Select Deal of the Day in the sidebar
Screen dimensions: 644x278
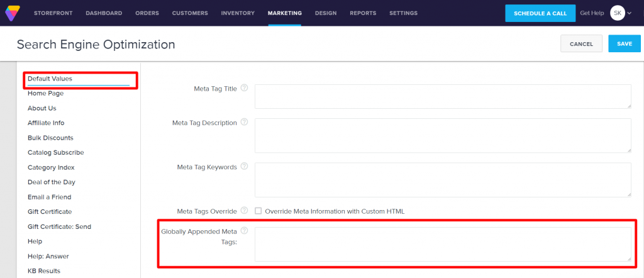pyautogui.click(x=52, y=182)
